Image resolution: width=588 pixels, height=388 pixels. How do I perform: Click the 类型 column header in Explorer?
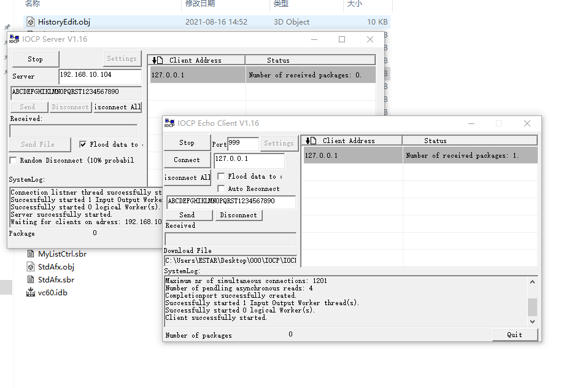(281, 4)
